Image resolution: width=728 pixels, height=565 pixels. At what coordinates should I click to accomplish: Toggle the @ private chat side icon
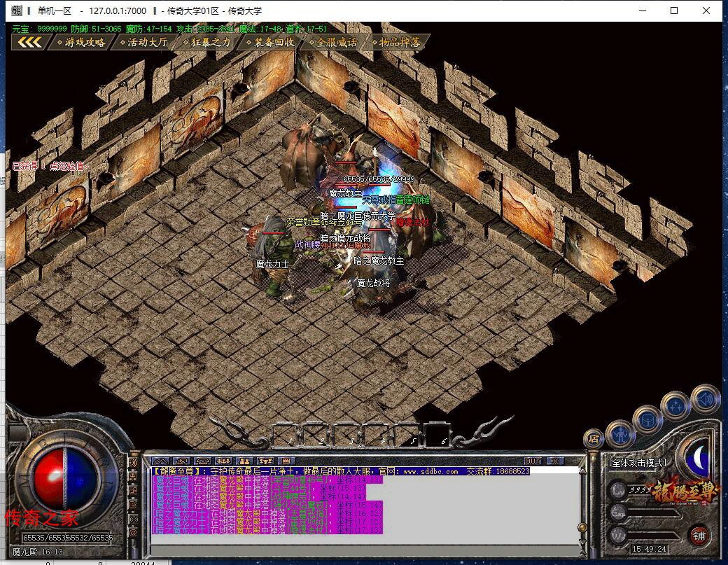[133, 533]
